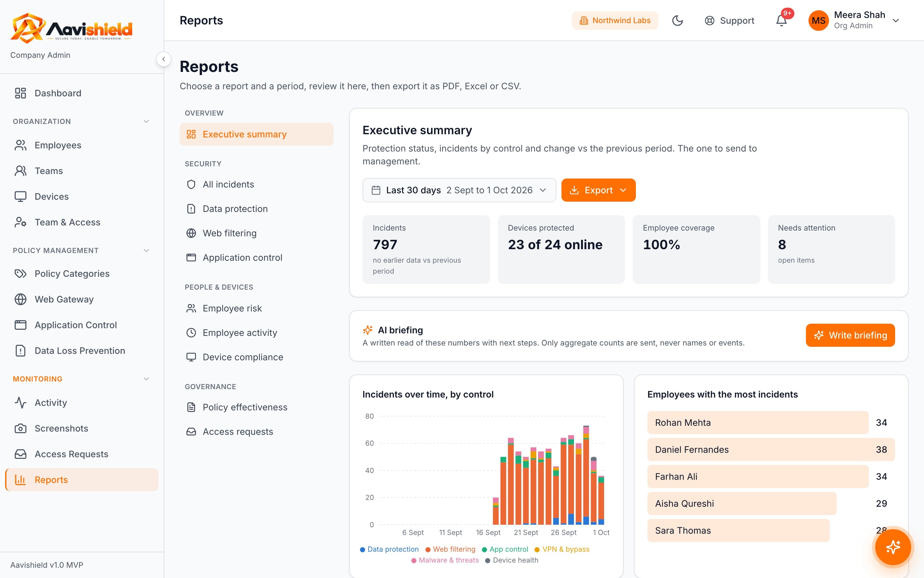Open the Meera Shah account menu
This screenshot has height=578, width=924.
click(x=854, y=20)
